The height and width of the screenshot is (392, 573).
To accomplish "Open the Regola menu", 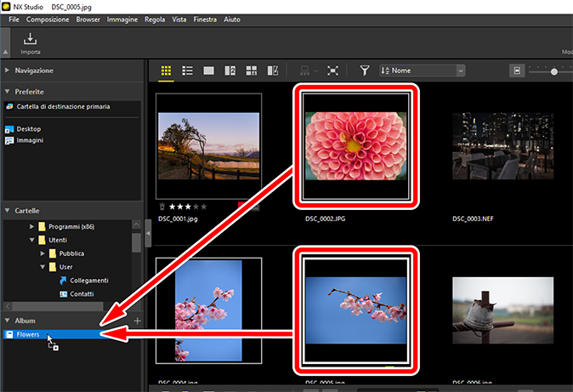I will point(155,20).
